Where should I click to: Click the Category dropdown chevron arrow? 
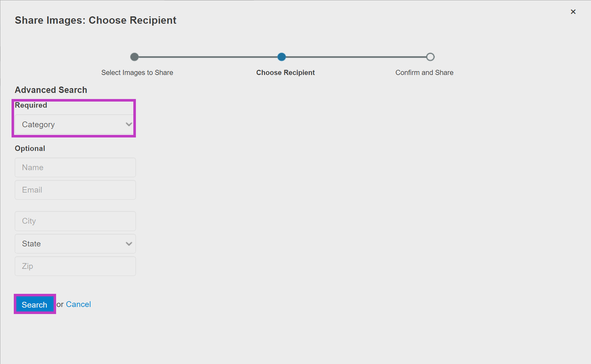(x=129, y=124)
